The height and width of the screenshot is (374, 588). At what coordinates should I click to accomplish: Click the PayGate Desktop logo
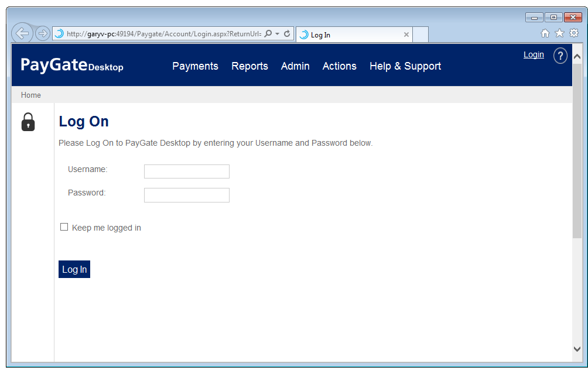click(x=71, y=65)
